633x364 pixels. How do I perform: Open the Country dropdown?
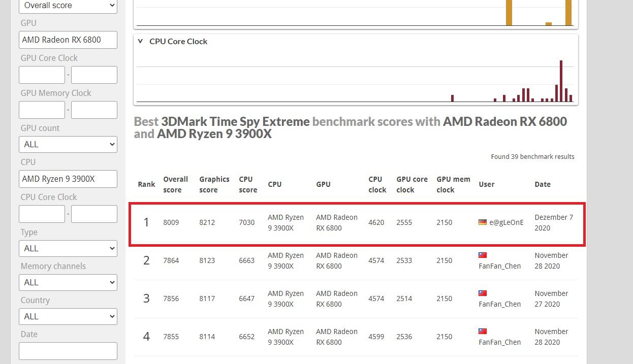click(x=68, y=316)
